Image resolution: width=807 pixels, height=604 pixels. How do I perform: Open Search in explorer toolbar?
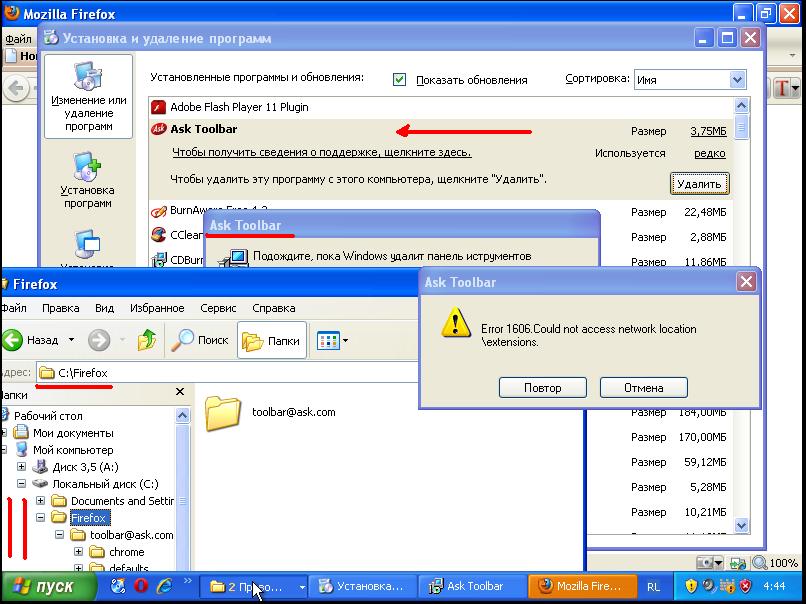200,340
